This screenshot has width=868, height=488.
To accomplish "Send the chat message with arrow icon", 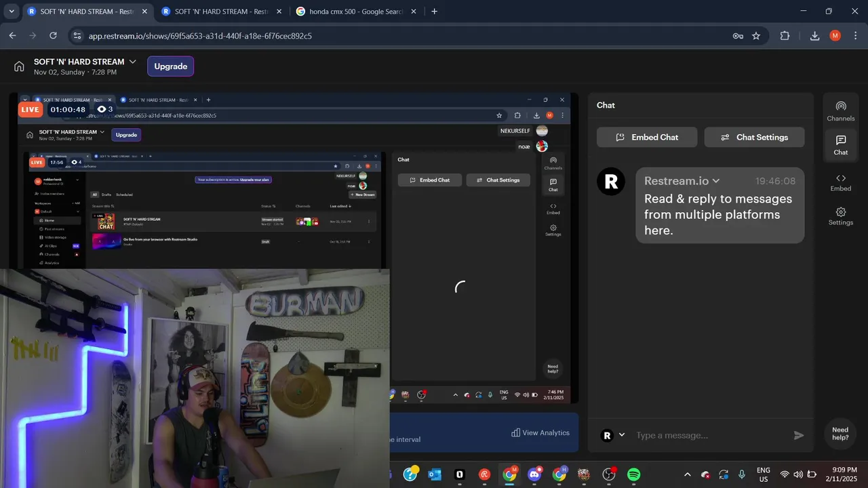I will [x=799, y=435].
